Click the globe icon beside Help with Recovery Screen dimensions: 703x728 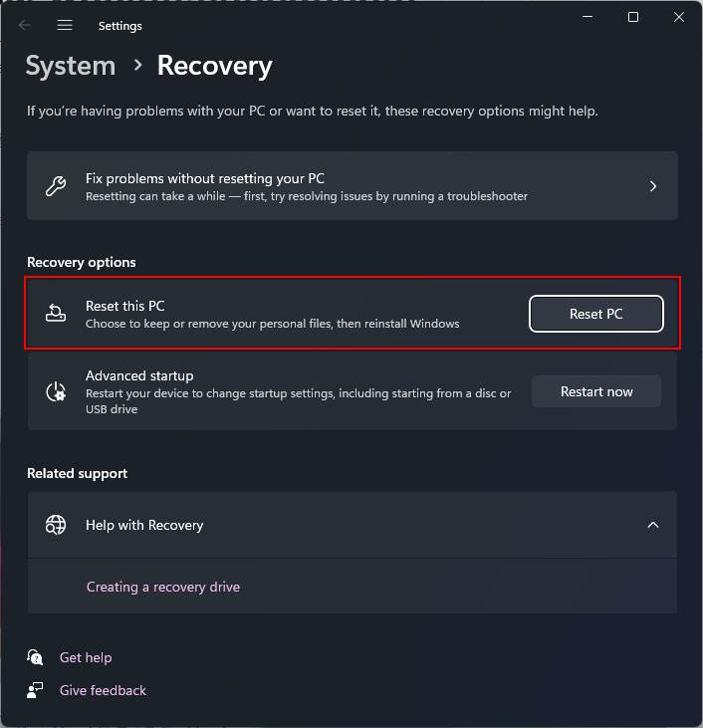pyautogui.click(x=57, y=525)
